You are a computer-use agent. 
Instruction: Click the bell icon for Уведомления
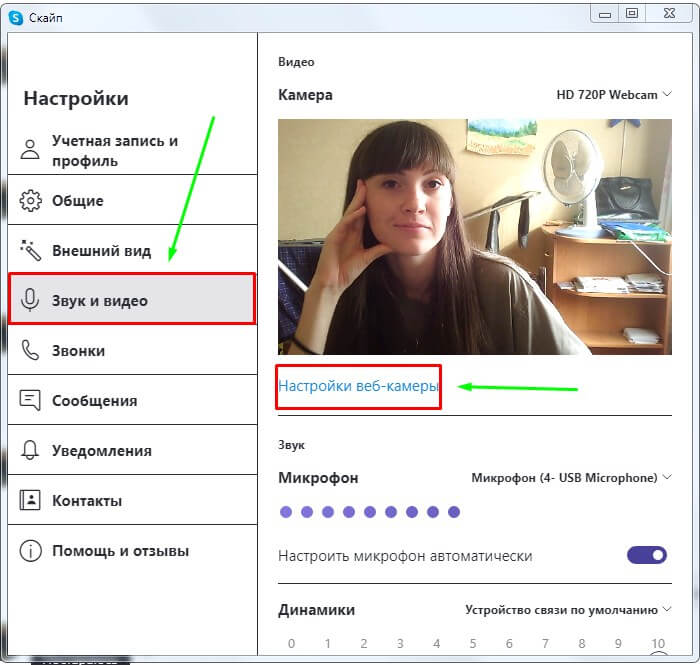click(30, 450)
